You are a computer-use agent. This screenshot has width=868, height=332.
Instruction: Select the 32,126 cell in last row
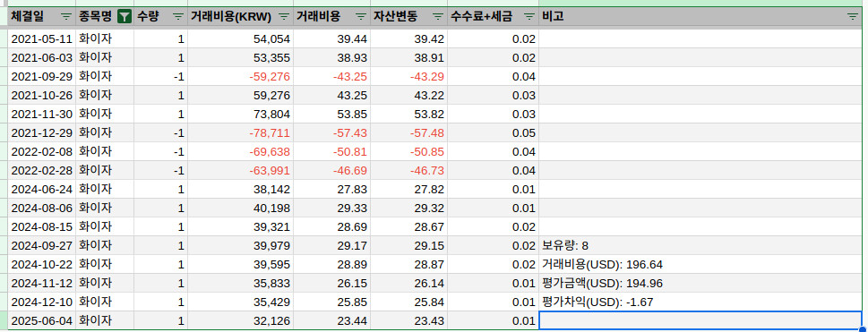241,320
